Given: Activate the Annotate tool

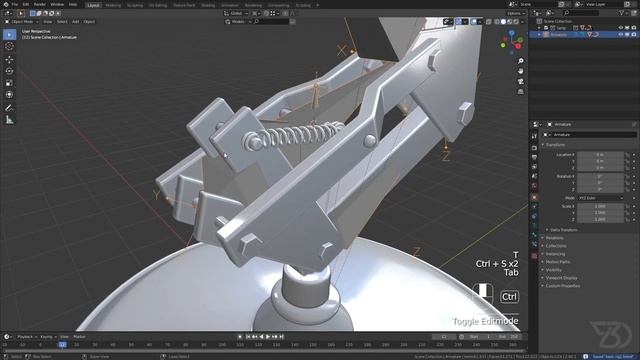Looking at the screenshot, I should 9,108.
